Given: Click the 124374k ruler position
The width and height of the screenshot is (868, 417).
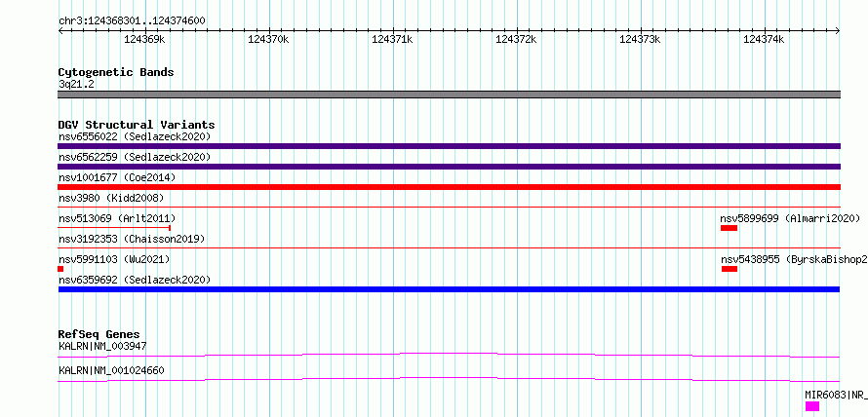Looking at the screenshot, I should [764, 40].
